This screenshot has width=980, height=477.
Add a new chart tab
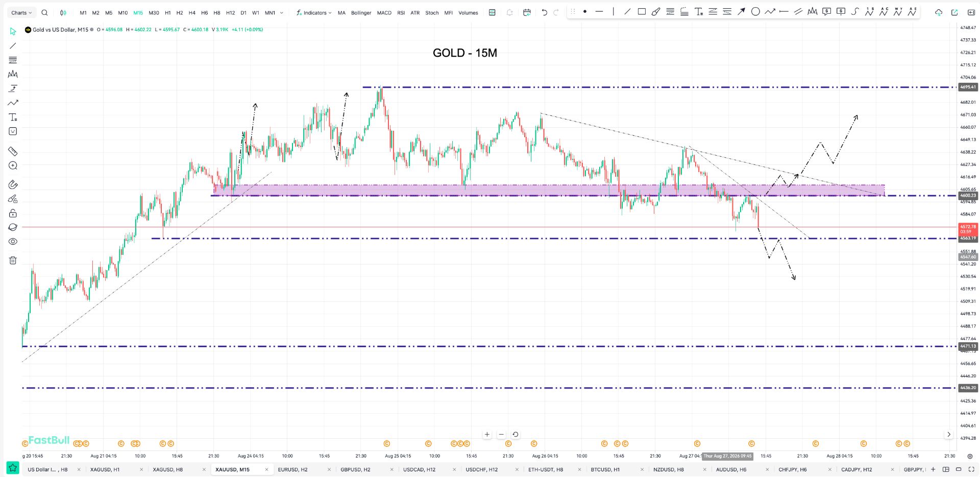coord(933,469)
